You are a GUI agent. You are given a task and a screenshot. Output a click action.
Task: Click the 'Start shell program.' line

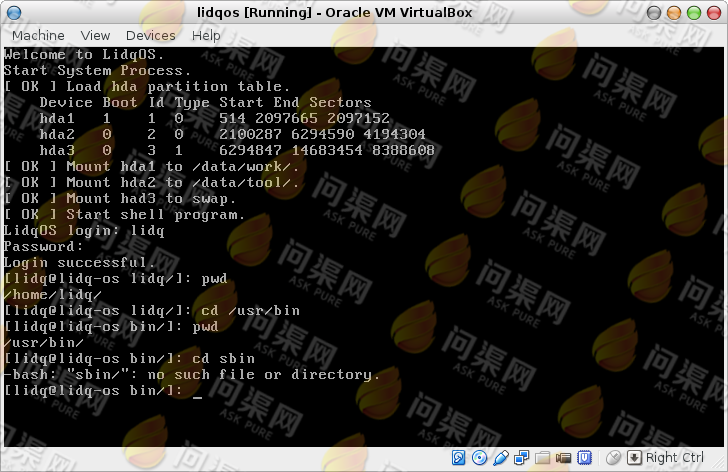click(x=124, y=214)
